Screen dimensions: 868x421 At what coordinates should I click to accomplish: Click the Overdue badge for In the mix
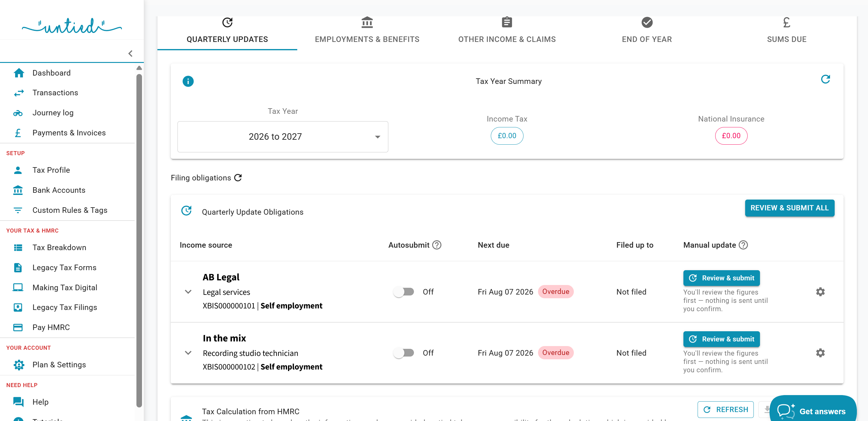[x=555, y=353]
